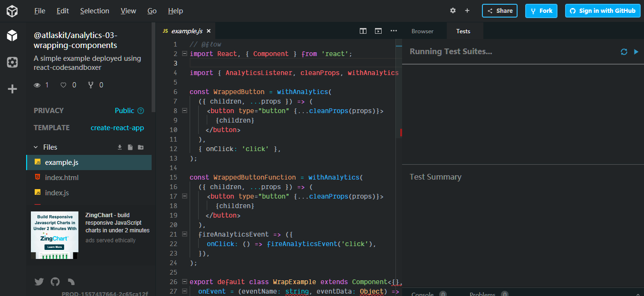Open index.html in the file tree
Viewport: 644px width, 296px height.
click(62, 178)
